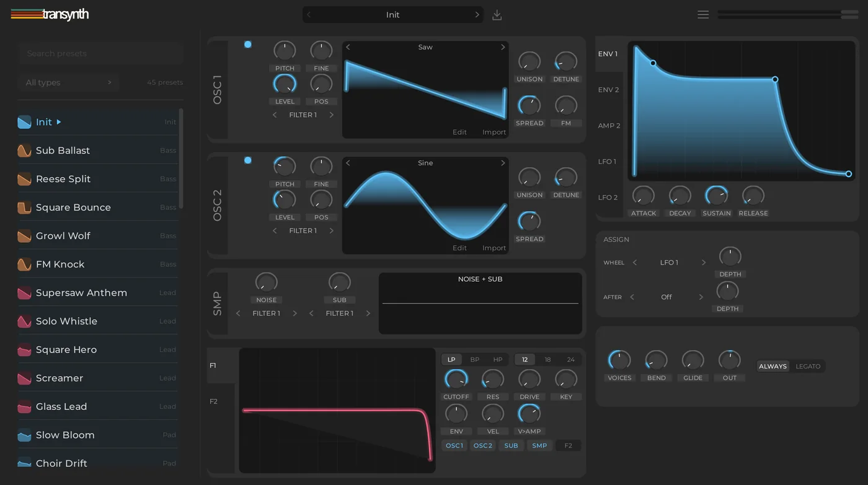This screenshot has width=868, height=485.
Task: Select the Growl Wolf preset
Action: click(x=97, y=236)
